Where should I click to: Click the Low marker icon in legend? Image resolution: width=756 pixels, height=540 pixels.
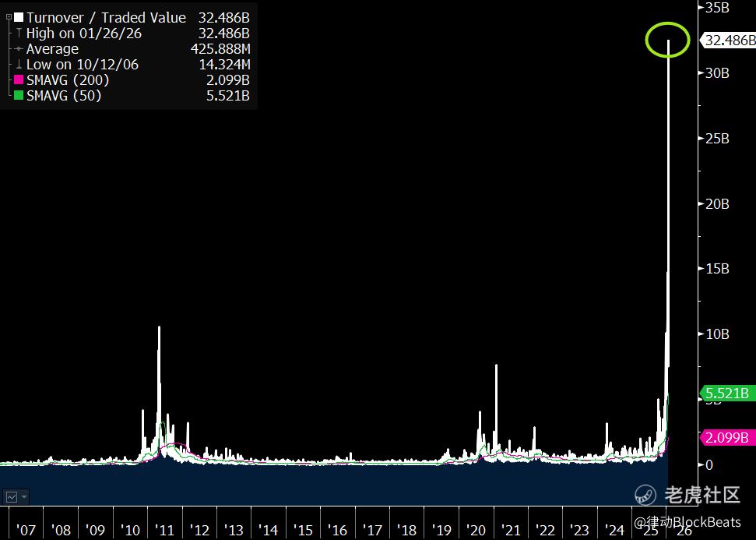[x=19, y=64]
